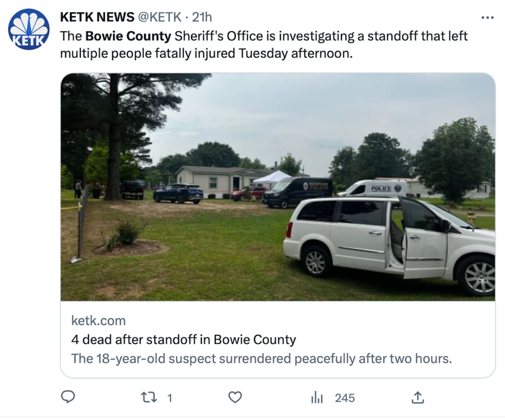Open the three-dot more options menu

point(487,17)
